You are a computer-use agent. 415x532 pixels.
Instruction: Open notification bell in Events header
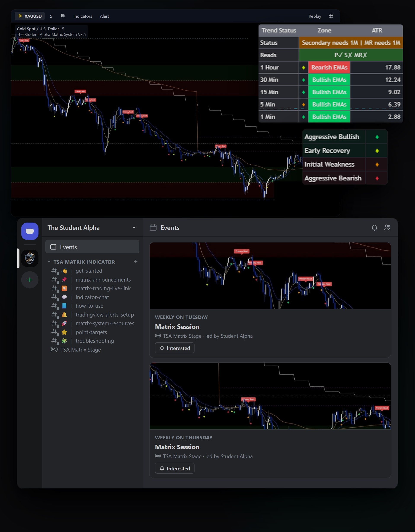[374, 228]
